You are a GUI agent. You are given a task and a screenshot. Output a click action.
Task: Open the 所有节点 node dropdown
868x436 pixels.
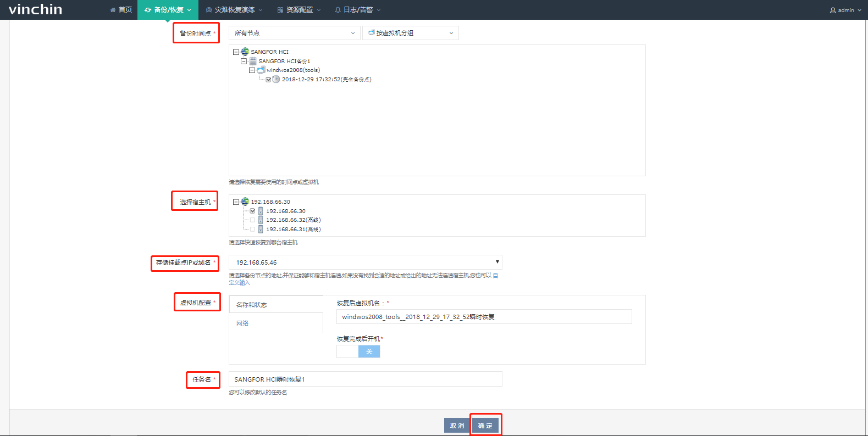coord(295,33)
